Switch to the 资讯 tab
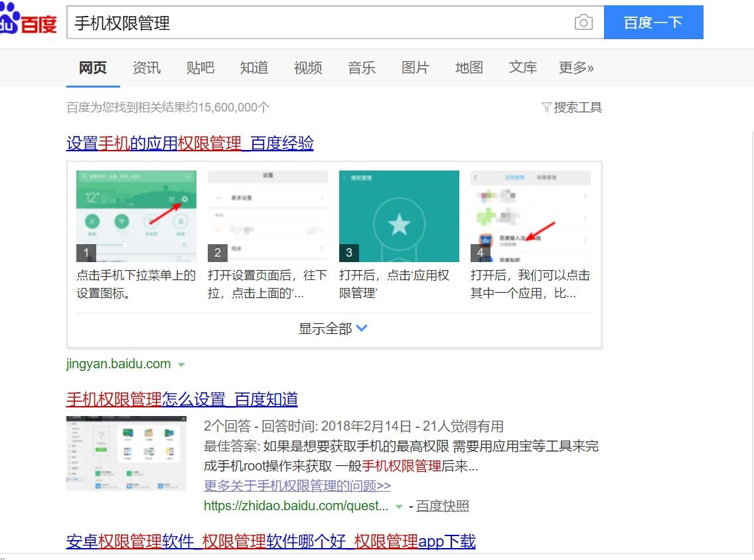This screenshot has width=754, height=560. tap(147, 68)
